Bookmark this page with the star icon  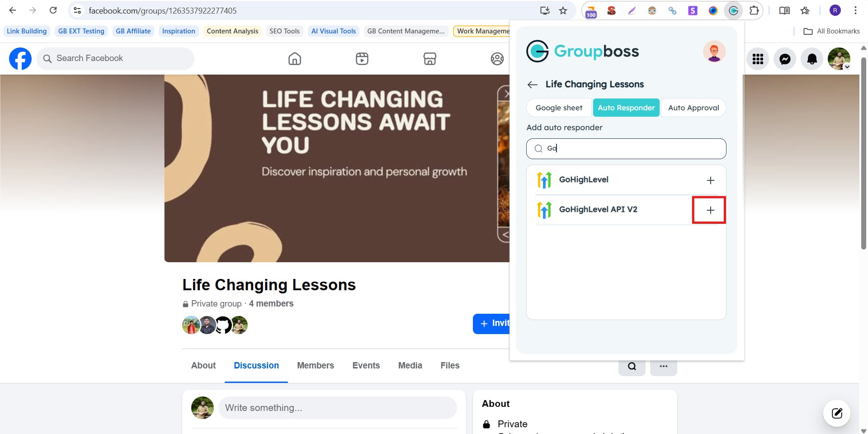[x=563, y=11]
